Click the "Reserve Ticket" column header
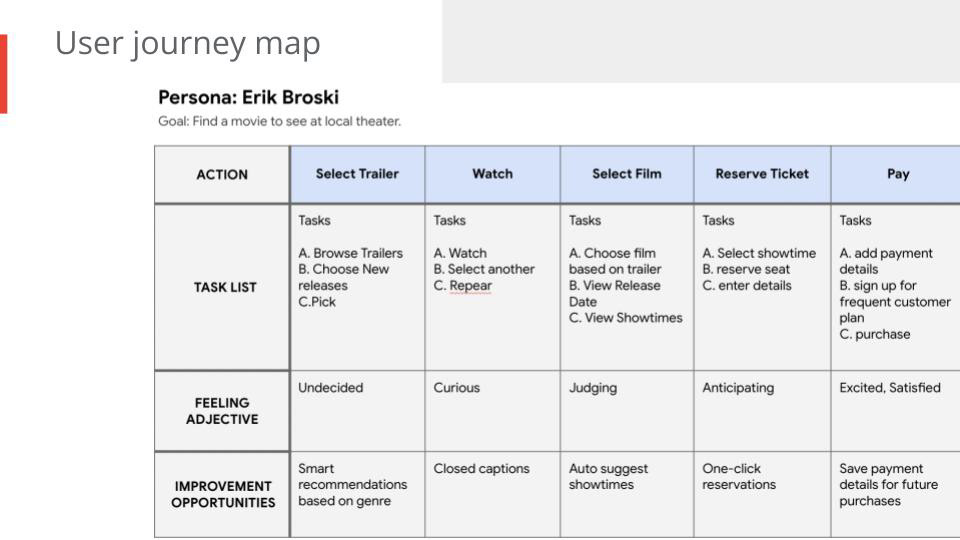960x540 pixels. point(762,174)
